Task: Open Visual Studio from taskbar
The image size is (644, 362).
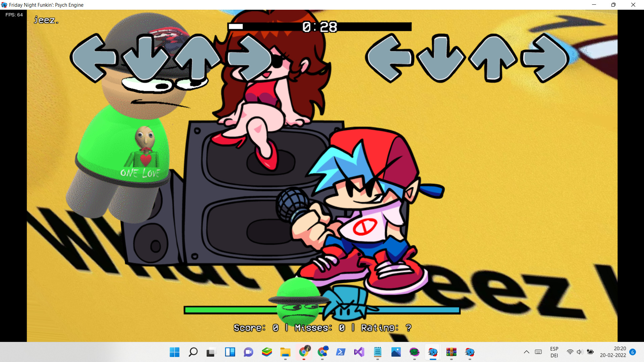Action: coord(359,352)
